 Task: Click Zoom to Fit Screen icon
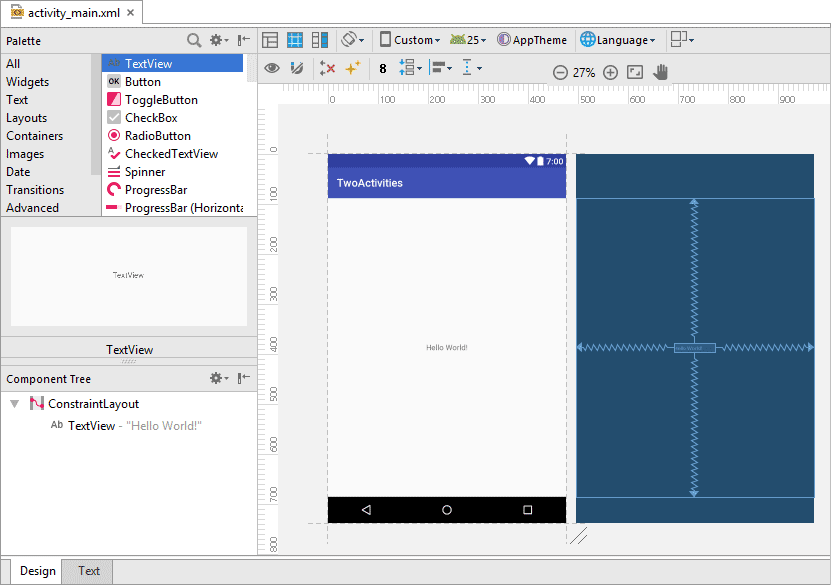635,73
